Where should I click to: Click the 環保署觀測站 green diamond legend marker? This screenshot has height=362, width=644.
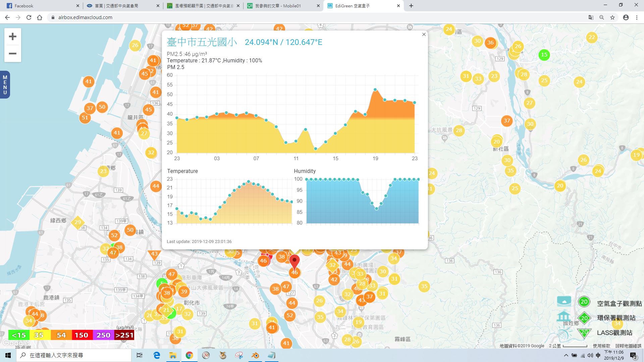point(584,318)
